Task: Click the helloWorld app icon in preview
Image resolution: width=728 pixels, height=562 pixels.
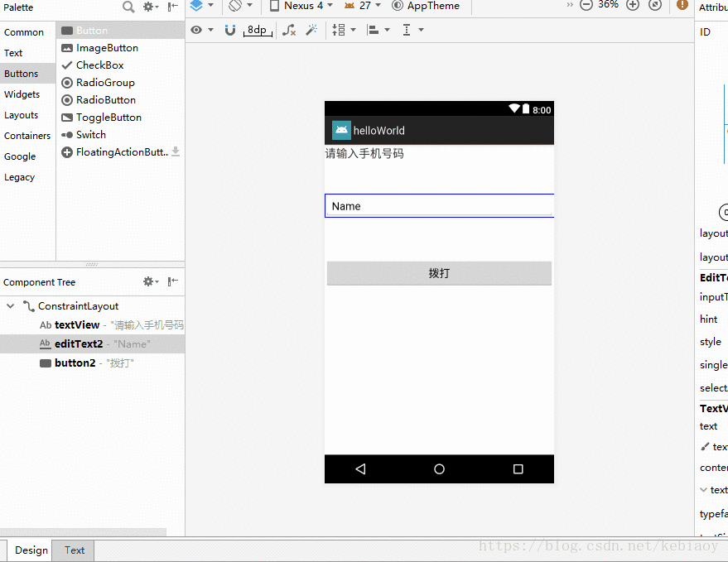Action: pyautogui.click(x=341, y=131)
